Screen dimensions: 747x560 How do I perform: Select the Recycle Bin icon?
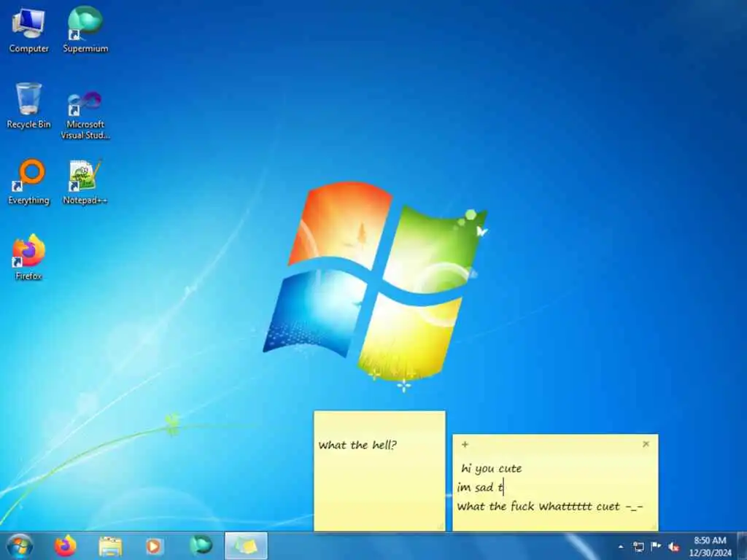tap(28, 106)
